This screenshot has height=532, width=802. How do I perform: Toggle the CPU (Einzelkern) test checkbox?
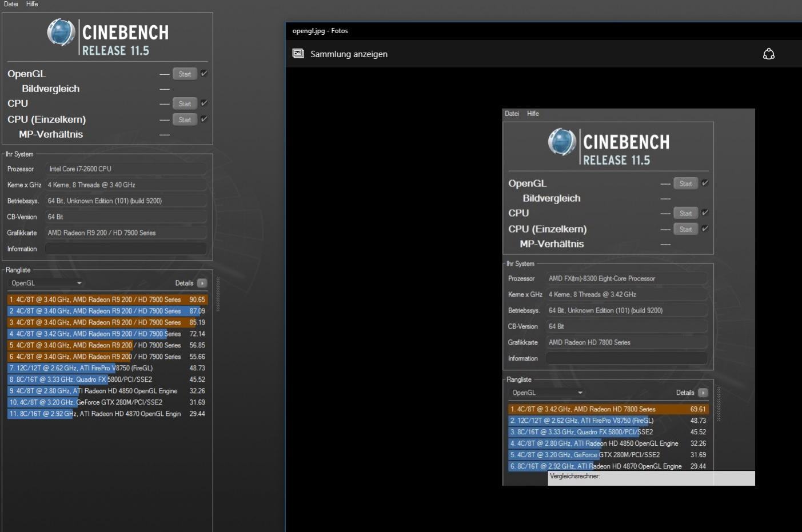point(204,119)
